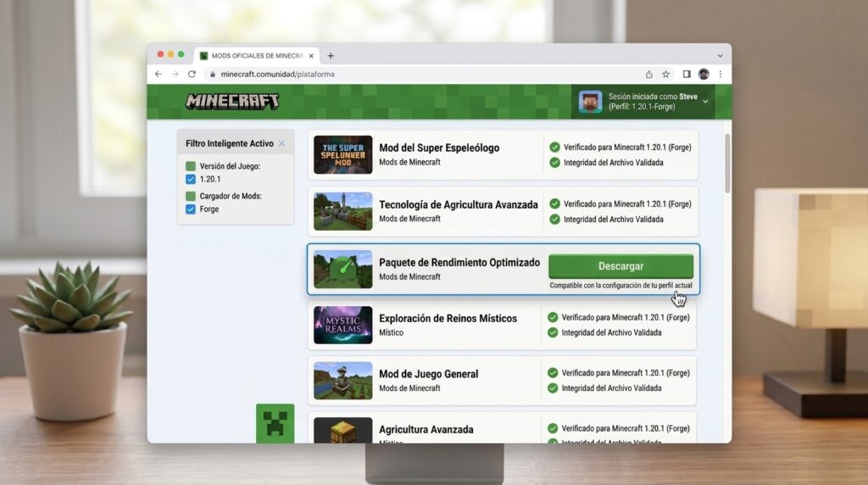The width and height of the screenshot is (868, 485).
Task: Bookmark page with the star icon
Action: click(666, 74)
